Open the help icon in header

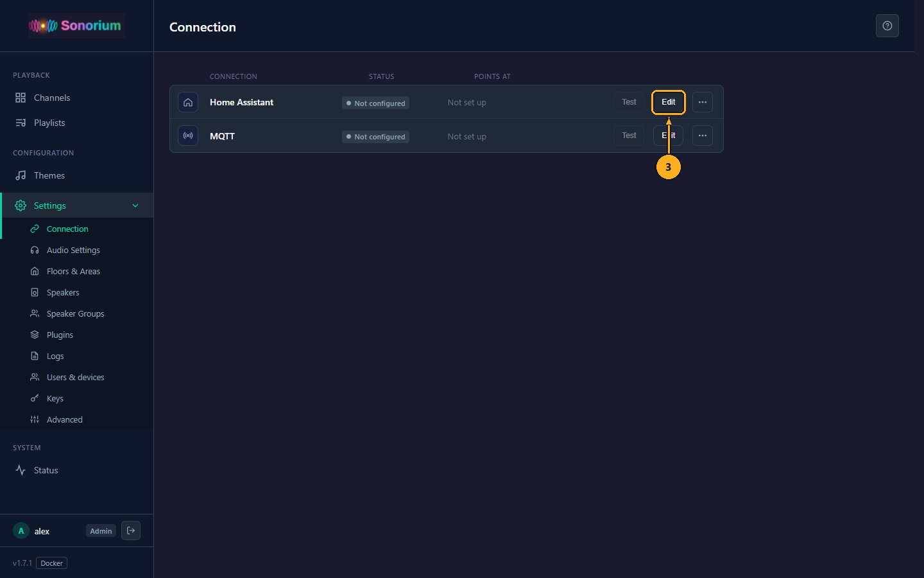click(887, 26)
